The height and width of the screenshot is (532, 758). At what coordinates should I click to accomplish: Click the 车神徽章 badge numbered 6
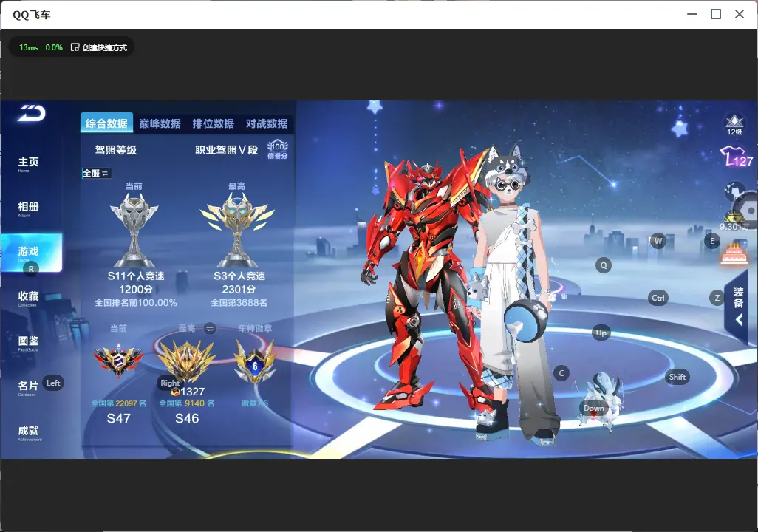click(255, 362)
